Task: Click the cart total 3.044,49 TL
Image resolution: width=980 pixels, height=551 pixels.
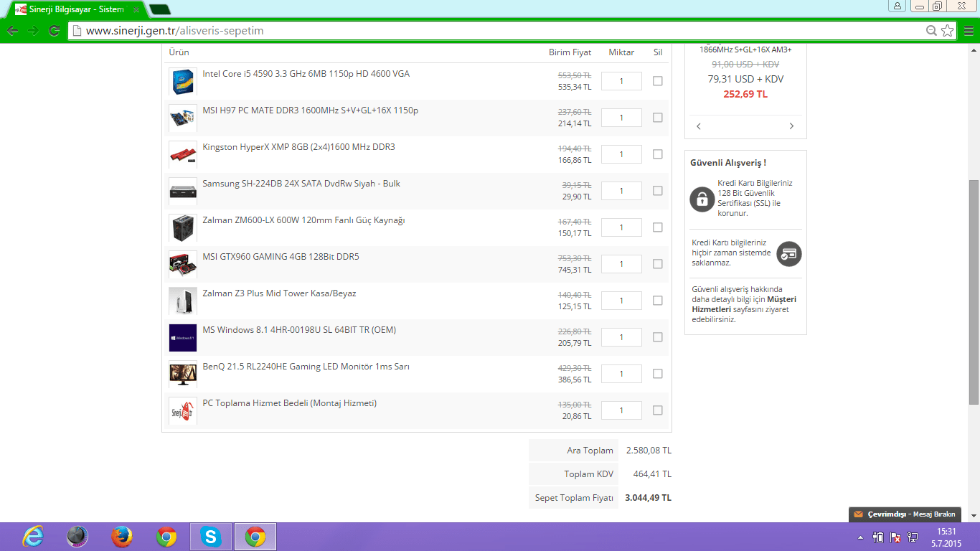Action: pos(649,497)
